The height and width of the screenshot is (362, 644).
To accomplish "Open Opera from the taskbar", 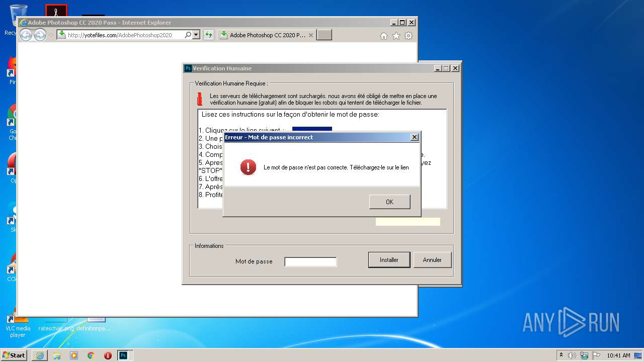I will 108,355.
